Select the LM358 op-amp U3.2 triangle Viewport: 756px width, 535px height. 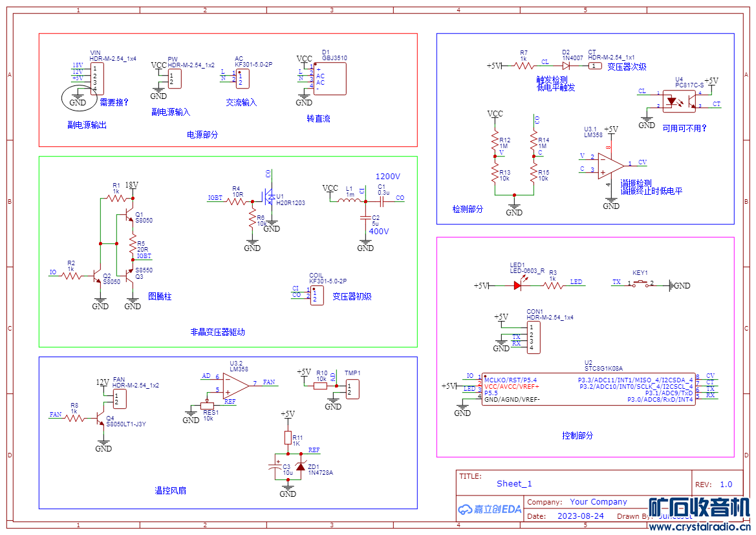coord(236,385)
